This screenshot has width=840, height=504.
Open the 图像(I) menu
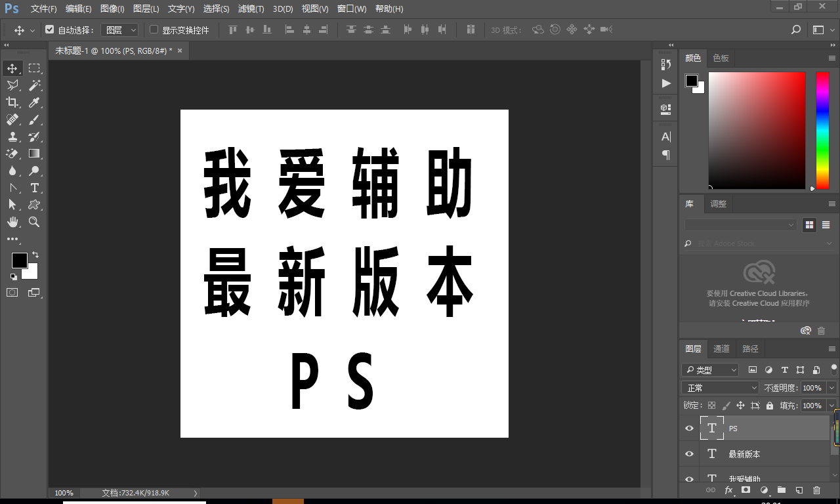[113, 9]
